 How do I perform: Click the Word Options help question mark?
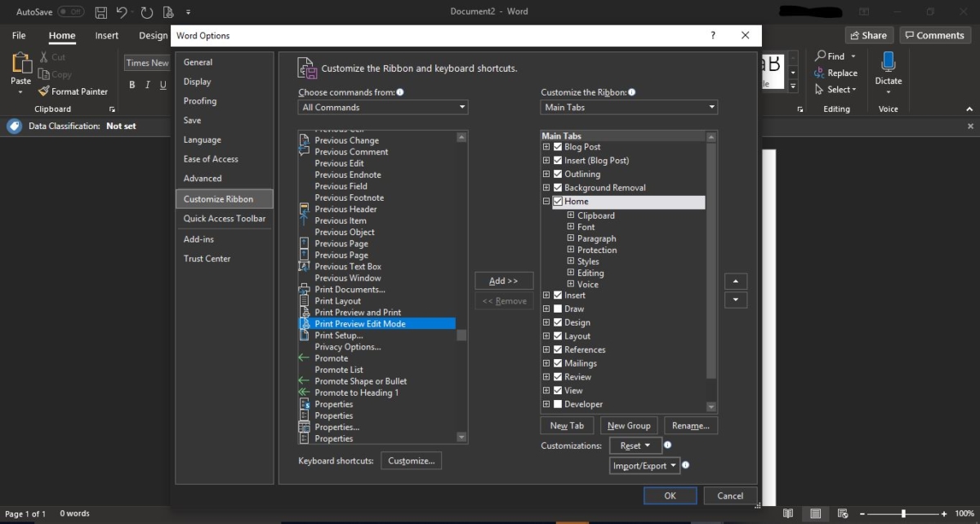713,35
